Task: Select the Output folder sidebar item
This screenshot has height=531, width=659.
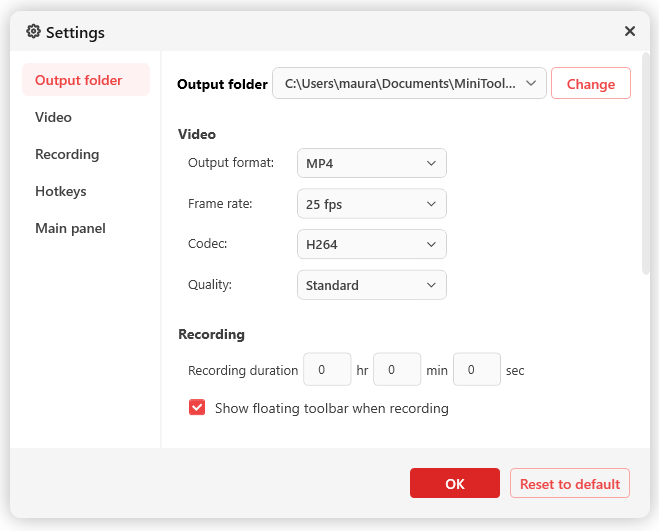Action: [x=86, y=80]
